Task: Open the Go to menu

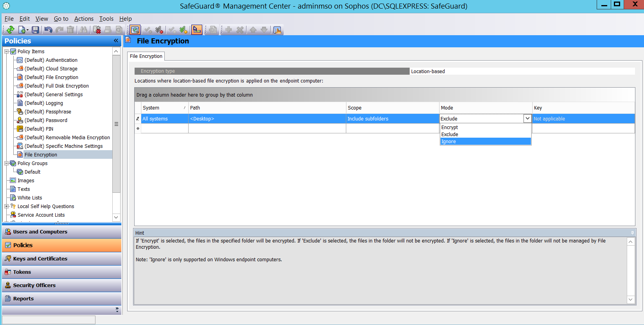Action: (x=61, y=19)
